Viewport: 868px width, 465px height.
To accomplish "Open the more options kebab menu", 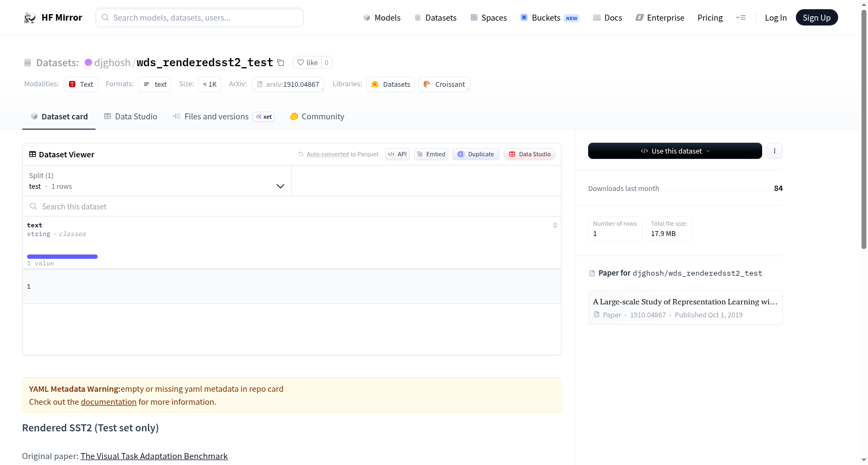I will (x=775, y=151).
